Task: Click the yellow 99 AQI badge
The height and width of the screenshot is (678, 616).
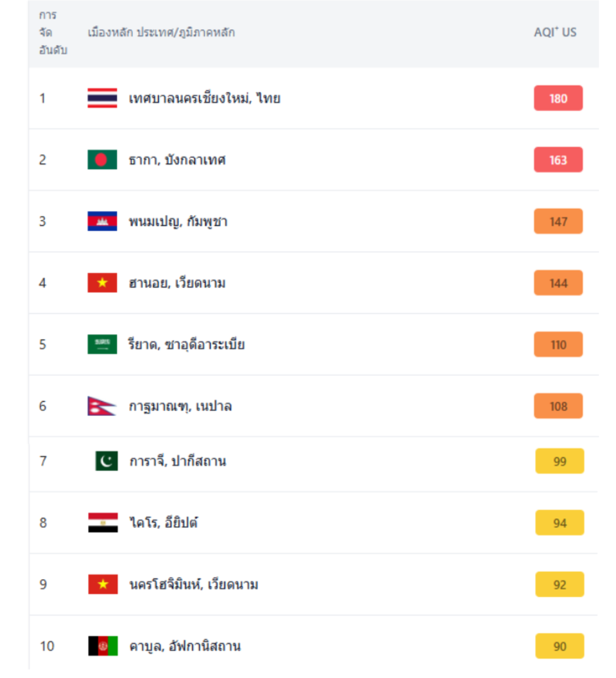Action: (560, 461)
